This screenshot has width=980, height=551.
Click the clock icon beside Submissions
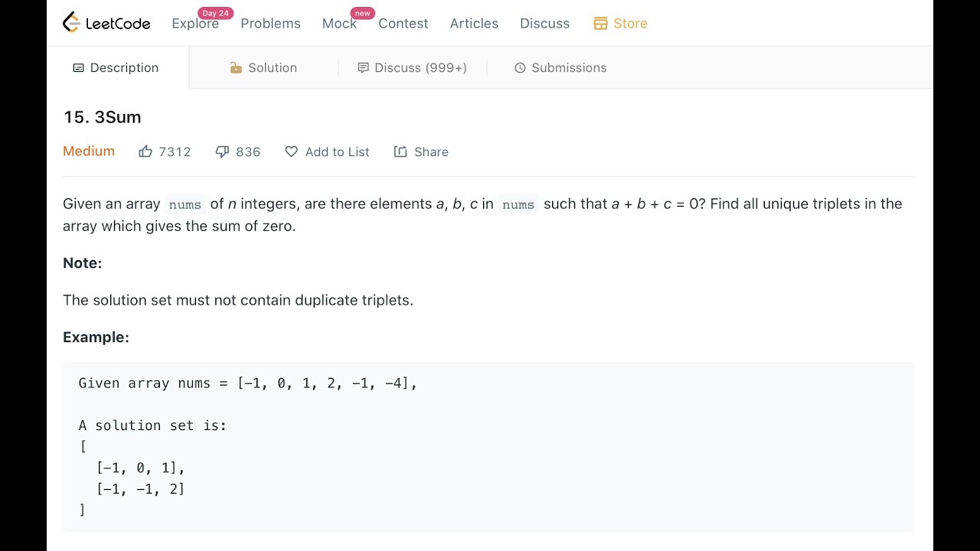[x=520, y=68]
